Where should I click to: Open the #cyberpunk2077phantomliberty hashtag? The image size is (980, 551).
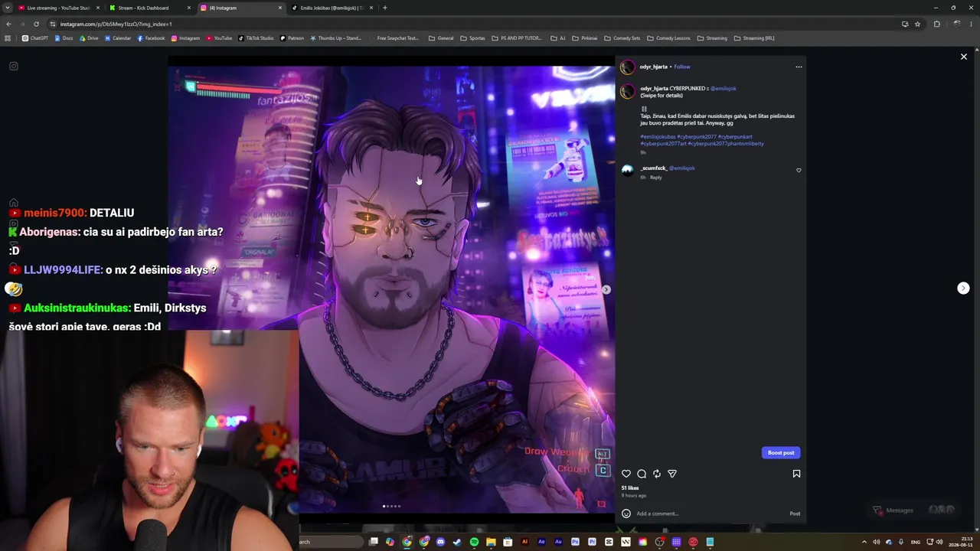(726, 144)
